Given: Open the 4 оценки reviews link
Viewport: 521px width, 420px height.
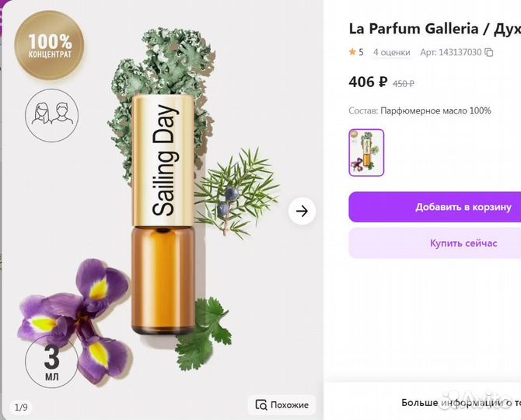Looking at the screenshot, I should (391, 52).
